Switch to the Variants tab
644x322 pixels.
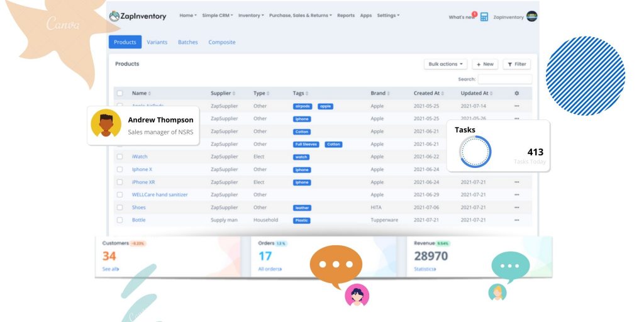tap(157, 42)
